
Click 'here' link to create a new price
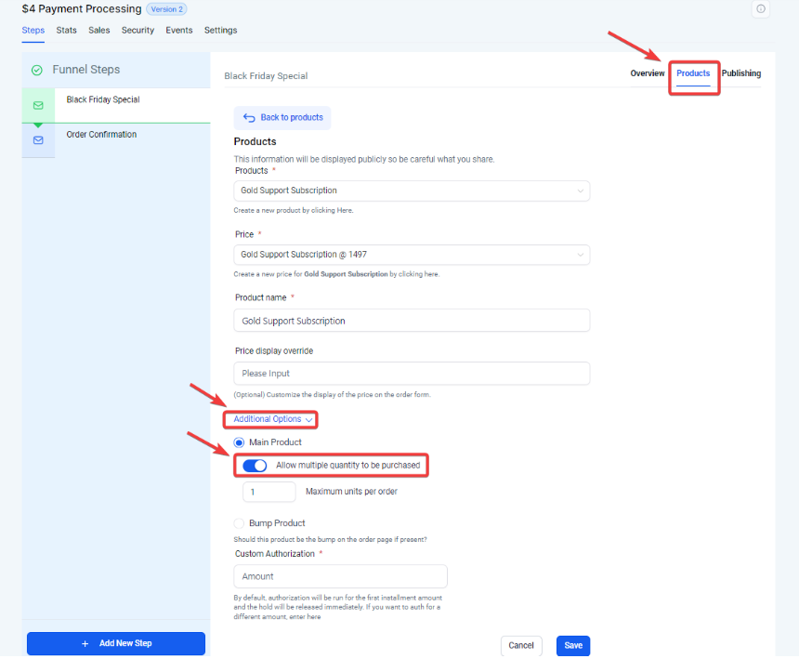(430, 274)
